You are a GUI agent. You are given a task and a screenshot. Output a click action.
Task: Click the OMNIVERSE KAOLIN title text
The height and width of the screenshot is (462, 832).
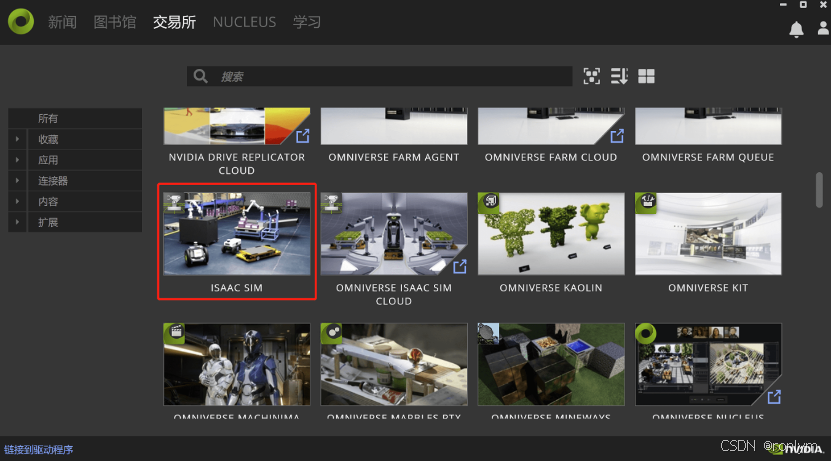[x=551, y=288]
